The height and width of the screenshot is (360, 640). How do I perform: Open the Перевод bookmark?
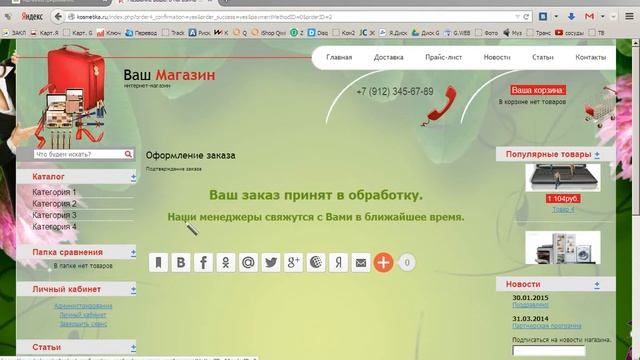141,33
